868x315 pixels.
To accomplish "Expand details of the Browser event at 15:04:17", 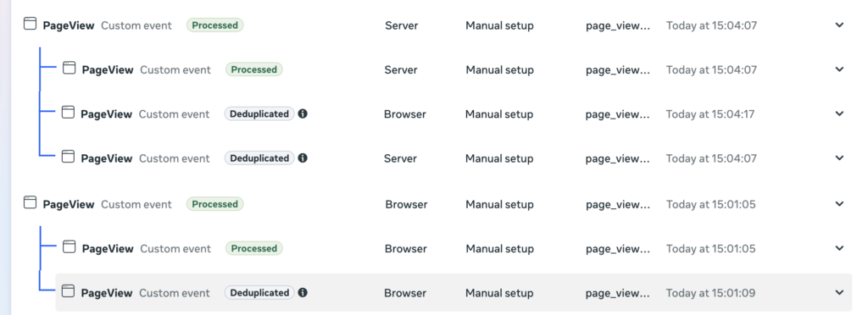I will 840,113.
